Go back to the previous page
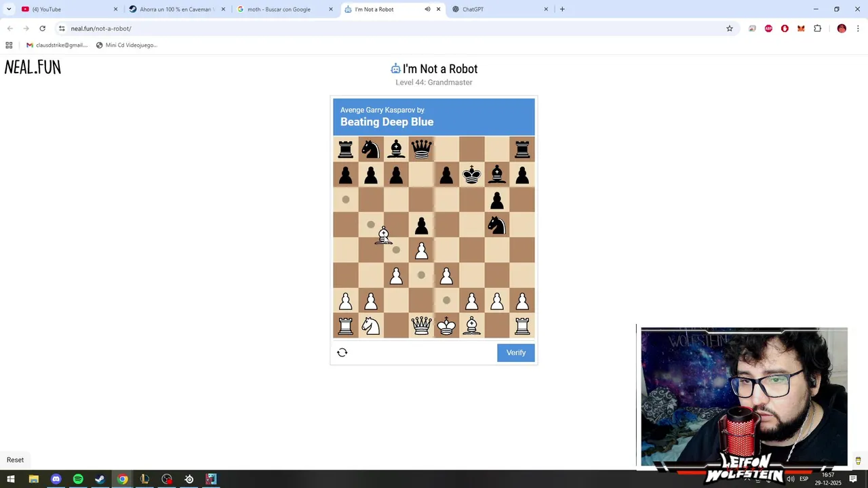 tap(9, 28)
